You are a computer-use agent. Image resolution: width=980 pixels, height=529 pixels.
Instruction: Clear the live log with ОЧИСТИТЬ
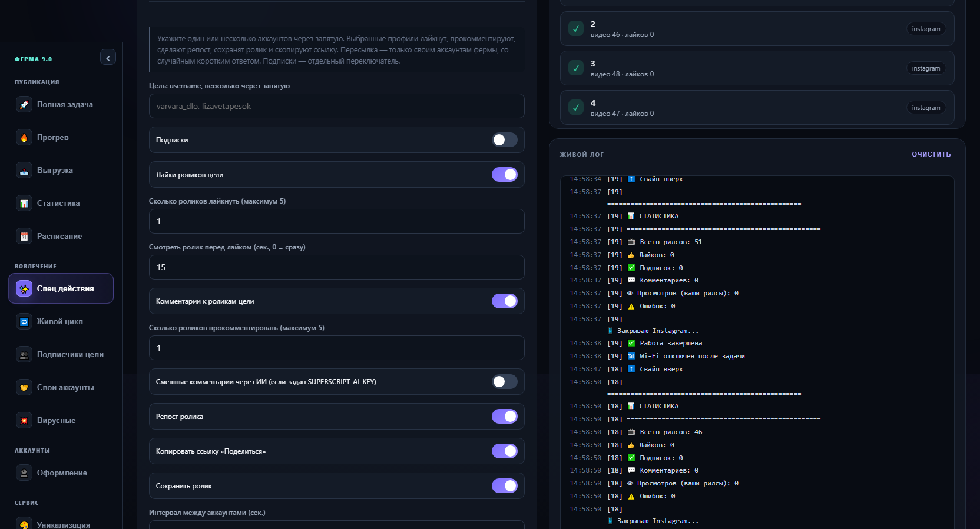931,155
